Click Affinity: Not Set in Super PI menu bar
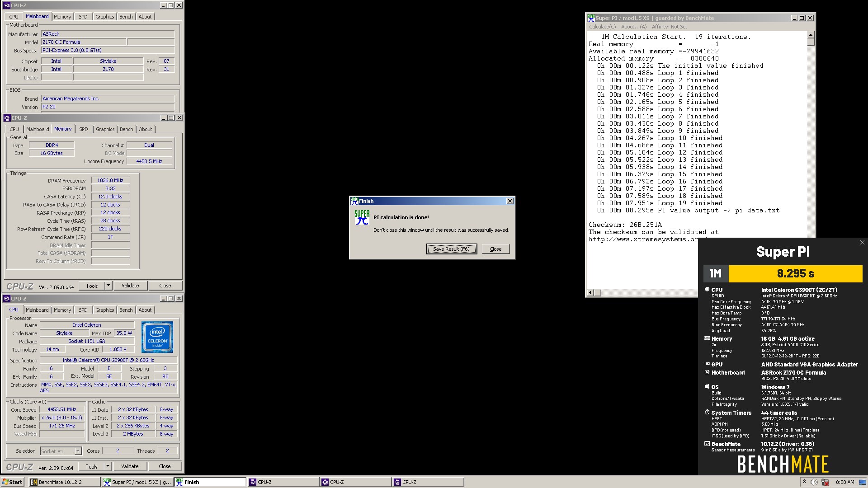The width and height of the screenshot is (868, 488). [669, 27]
